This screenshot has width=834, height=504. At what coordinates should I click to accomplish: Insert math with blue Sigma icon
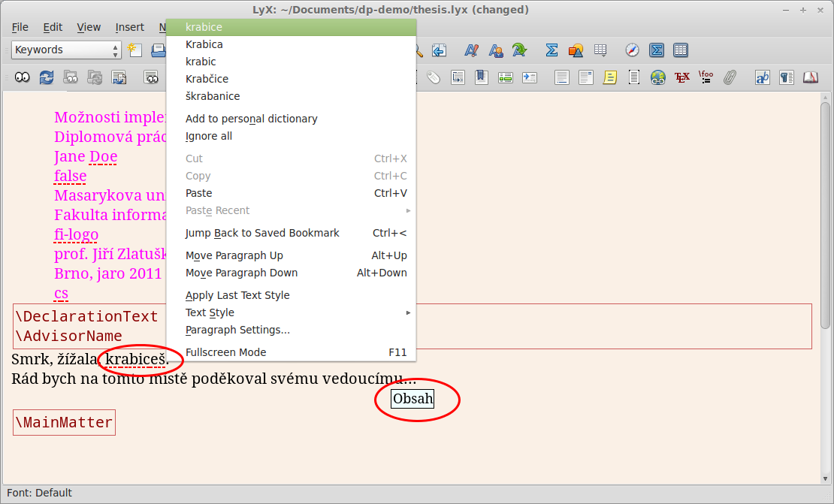(x=551, y=50)
